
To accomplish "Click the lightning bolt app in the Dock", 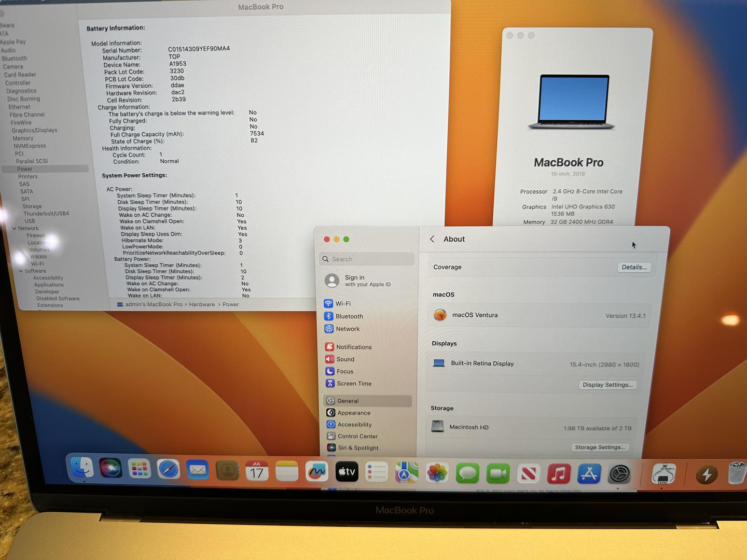I will 707,474.
